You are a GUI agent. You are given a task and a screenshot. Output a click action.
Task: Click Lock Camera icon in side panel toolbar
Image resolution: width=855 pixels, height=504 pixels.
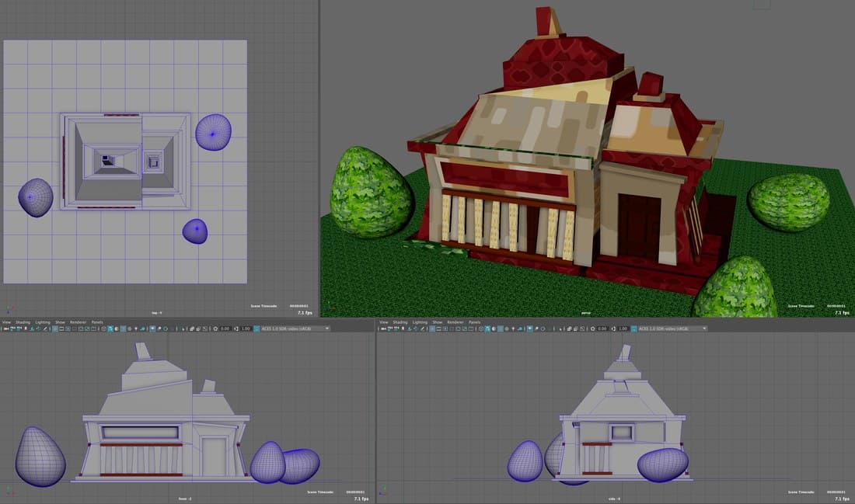tap(390, 328)
